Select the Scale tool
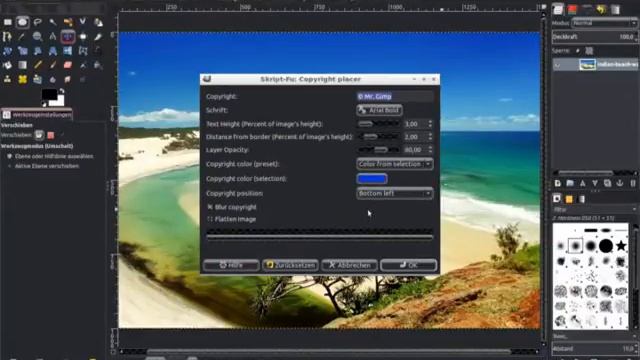Screen dimensions: 640x360 click(x=22, y=51)
